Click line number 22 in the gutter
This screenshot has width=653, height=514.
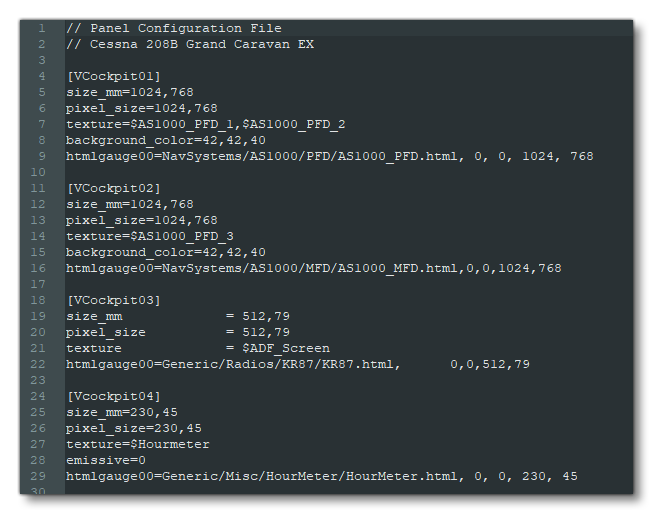pos(40,364)
